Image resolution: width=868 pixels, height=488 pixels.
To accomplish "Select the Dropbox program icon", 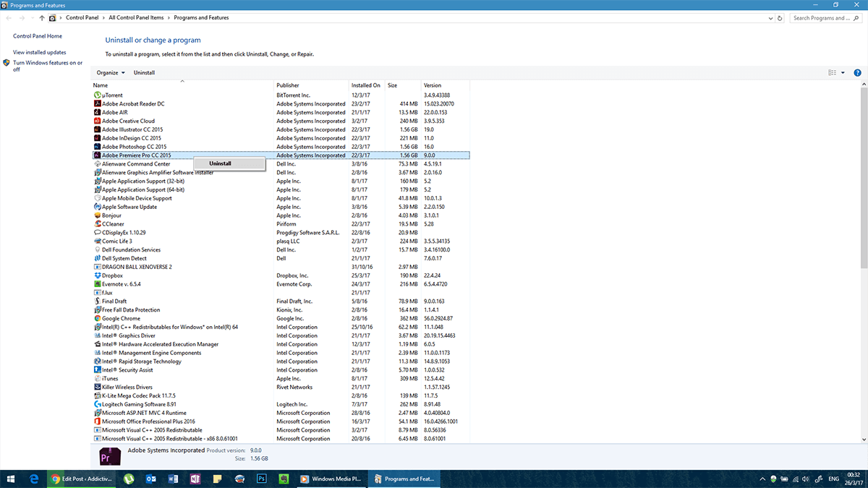I will point(97,275).
